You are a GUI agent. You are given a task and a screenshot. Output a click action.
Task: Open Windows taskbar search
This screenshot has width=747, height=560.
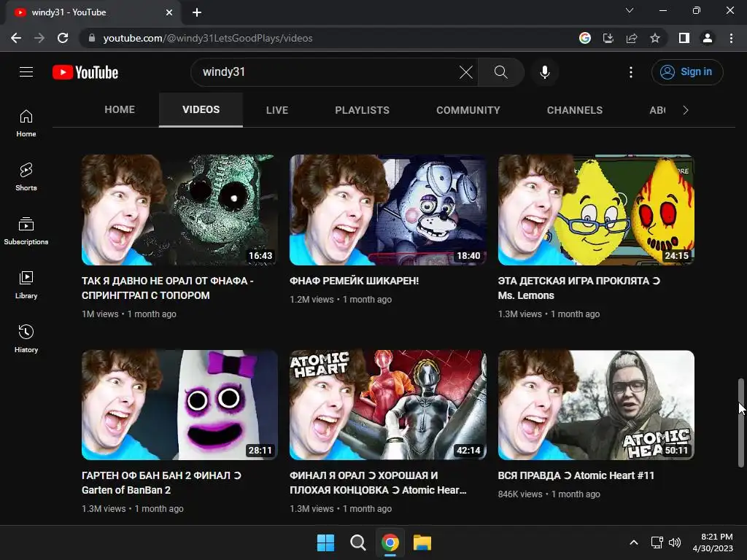click(x=357, y=542)
